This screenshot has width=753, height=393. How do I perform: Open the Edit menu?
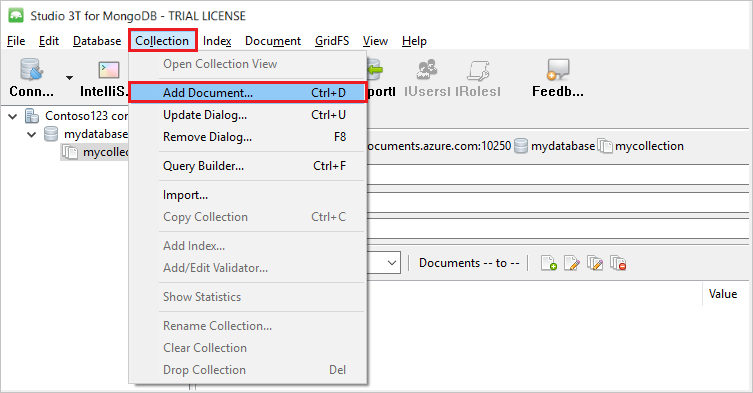(49, 41)
